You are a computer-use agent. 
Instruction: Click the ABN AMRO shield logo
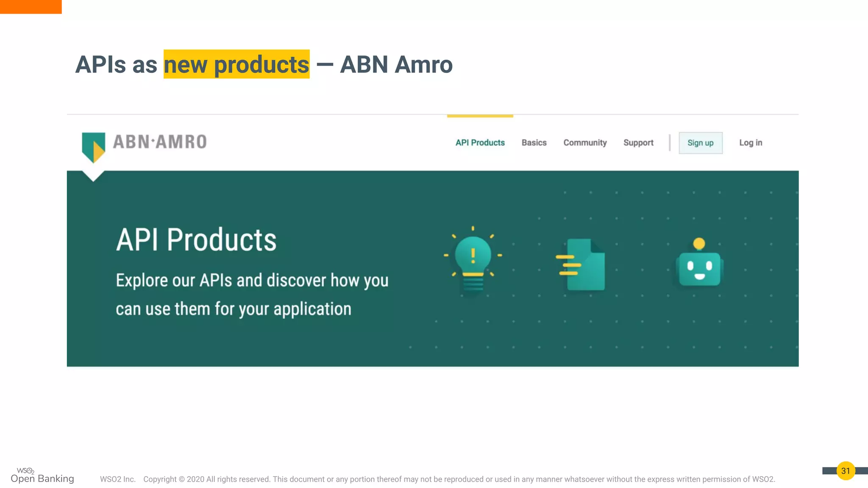coord(93,147)
